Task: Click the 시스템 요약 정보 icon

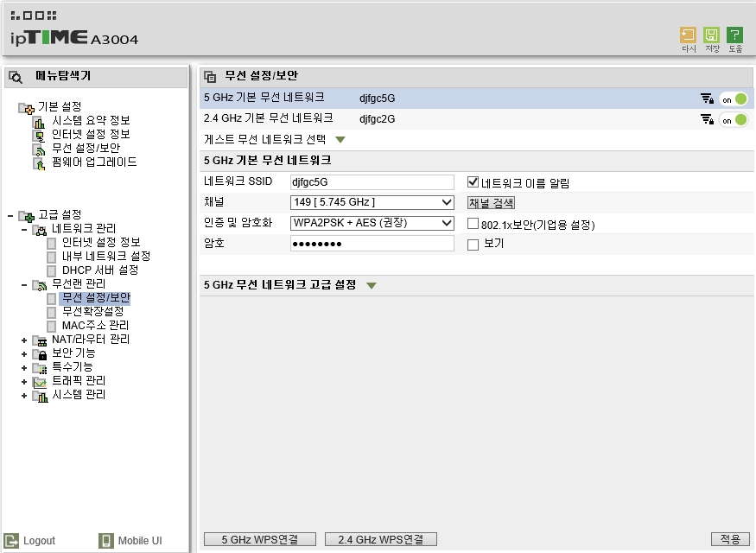Action: (39, 122)
